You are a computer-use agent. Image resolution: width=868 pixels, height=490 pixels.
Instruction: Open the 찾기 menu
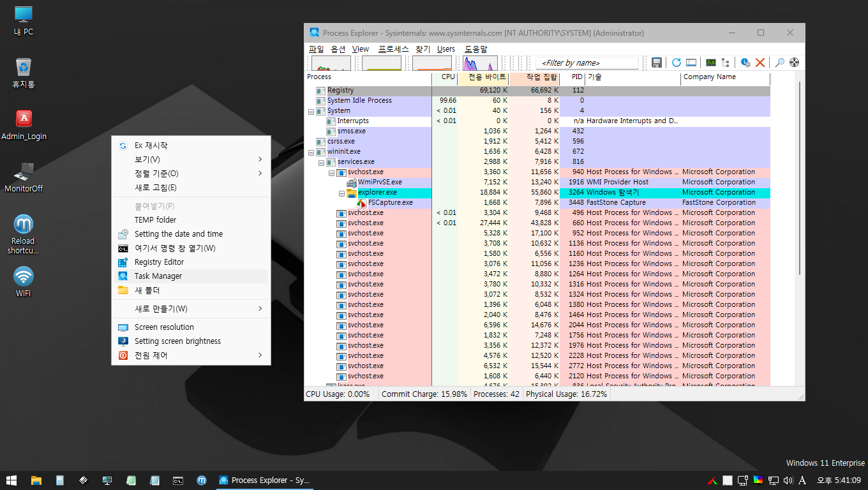pyautogui.click(x=423, y=49)
